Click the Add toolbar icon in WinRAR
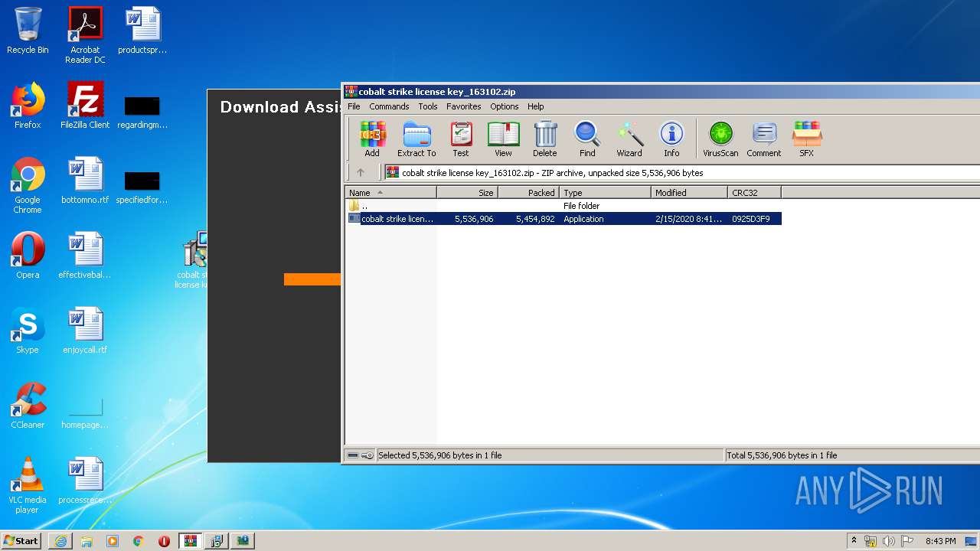Viewport: 980px width, 551px height. (372, 139)
